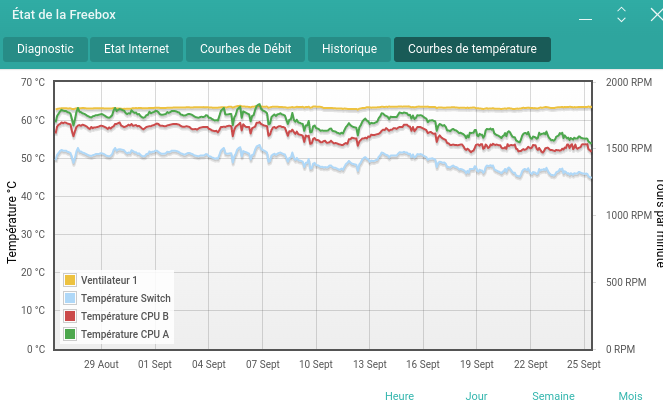Screen dimensions: 663x416
Task: Click the blue Température Switch legend swatch
Action: (x=70, y=298)
